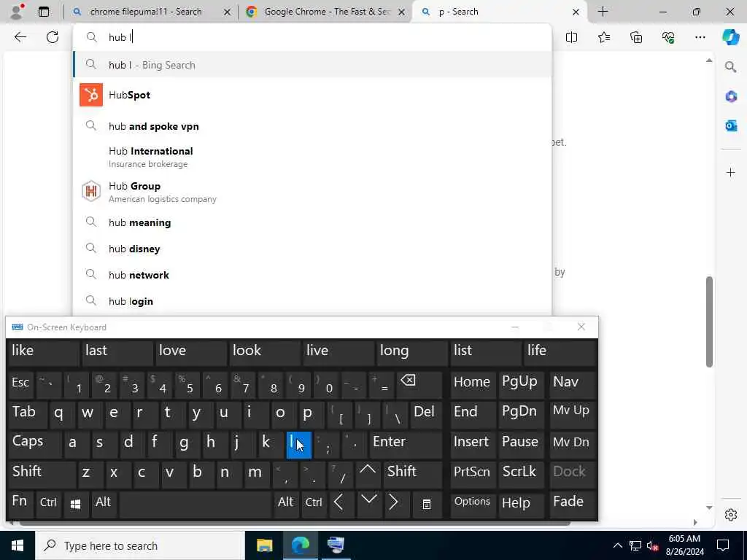Pick predicted word 'long'

[411, 352]
